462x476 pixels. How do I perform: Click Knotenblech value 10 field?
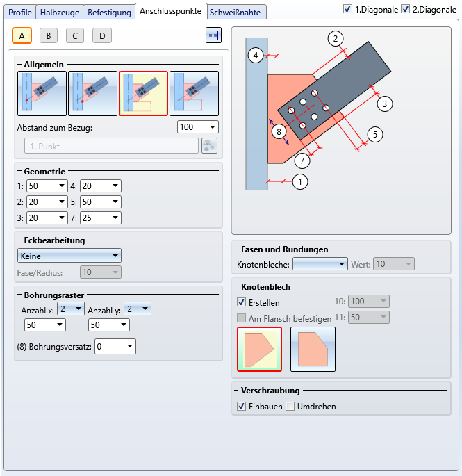[x=369, y=301]
